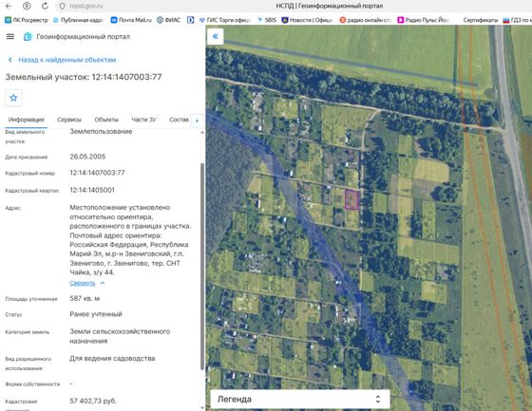This screenshot has height=411, width=532.
Task: Click the highlighted parcel on the map
Action: pos(352,199)
